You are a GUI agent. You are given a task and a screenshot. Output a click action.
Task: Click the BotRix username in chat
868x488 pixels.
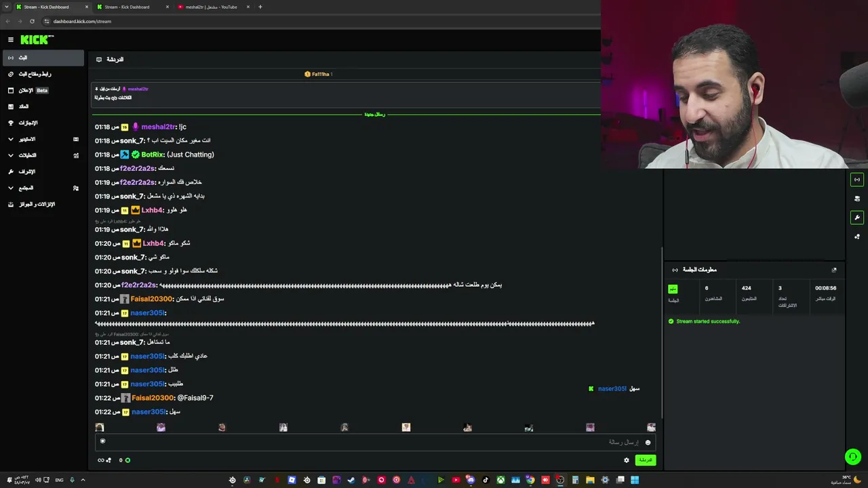tap(153, 155)
